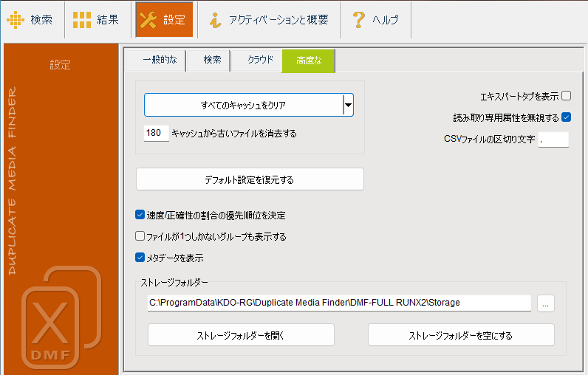Browse storage folder with the ... button
Screen dimensions: 588x375
tap(546, 303)
